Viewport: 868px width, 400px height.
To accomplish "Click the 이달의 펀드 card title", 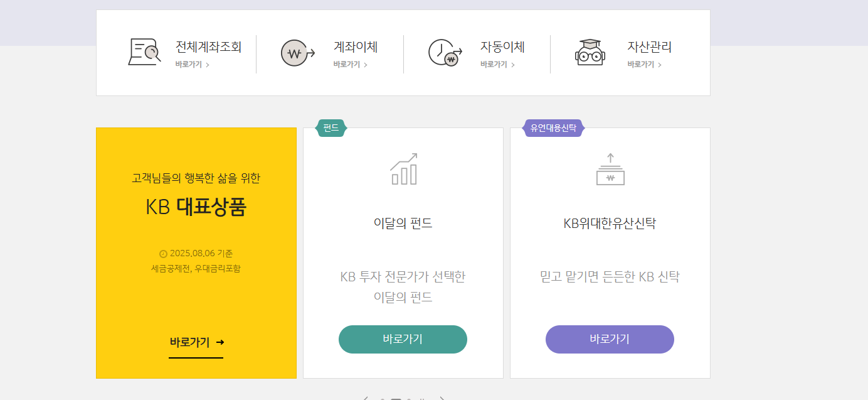I will point(403,224).
